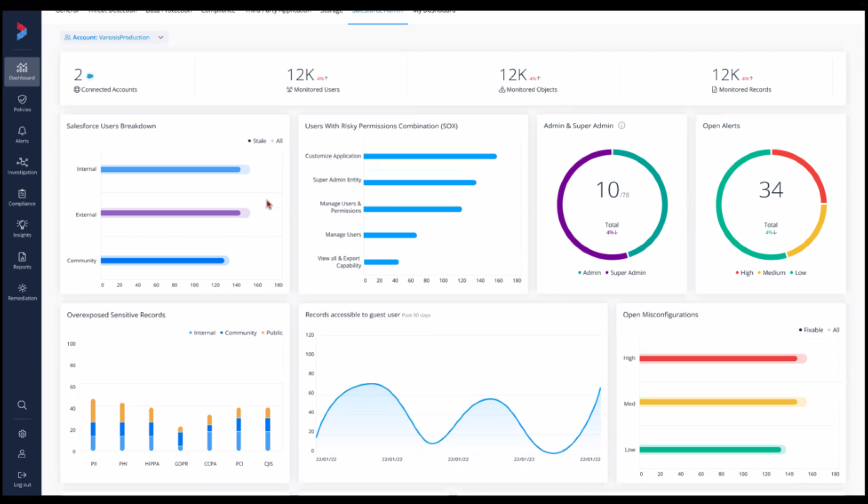Click the icon beside Monitored Objects
The height and width of the screenshot is (504, 868).
click(x=502, y=90)
